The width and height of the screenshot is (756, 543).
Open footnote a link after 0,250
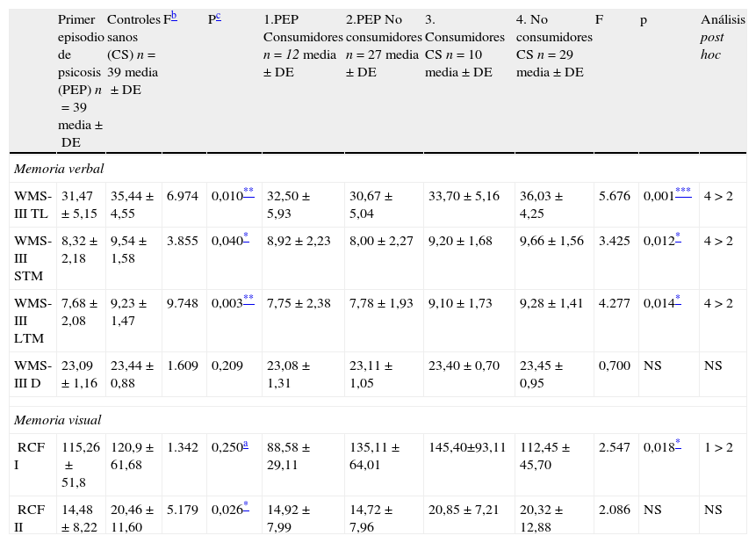[x=246, y=445]
